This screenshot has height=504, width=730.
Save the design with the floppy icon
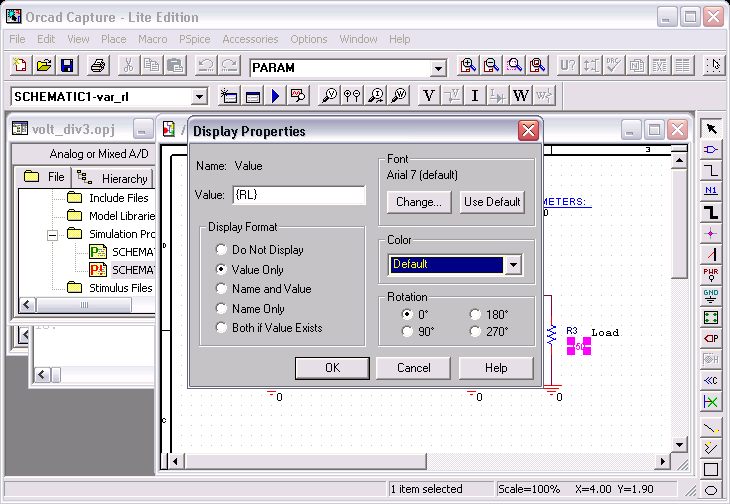coord(67,66)
